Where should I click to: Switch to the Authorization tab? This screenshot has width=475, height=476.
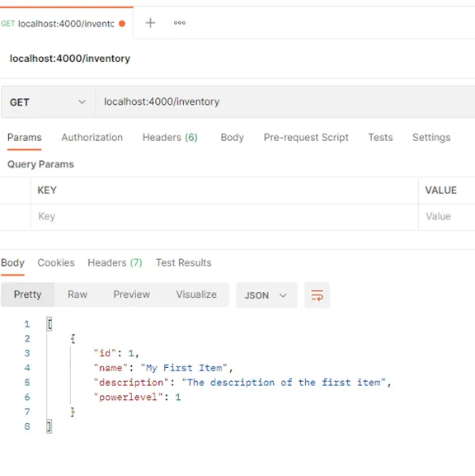point(92,138)
